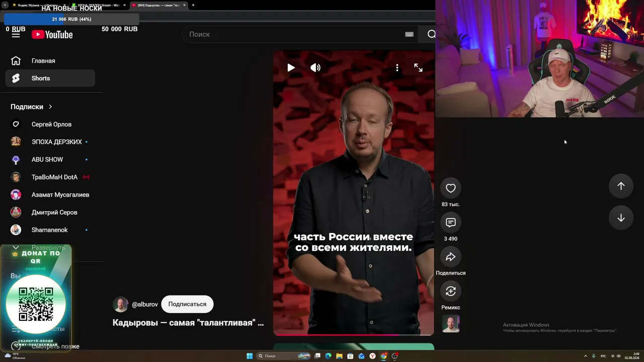The height and width of the screenshot is (362, 644).
Task: Expand the Подписки section
Action: (31, 107)
